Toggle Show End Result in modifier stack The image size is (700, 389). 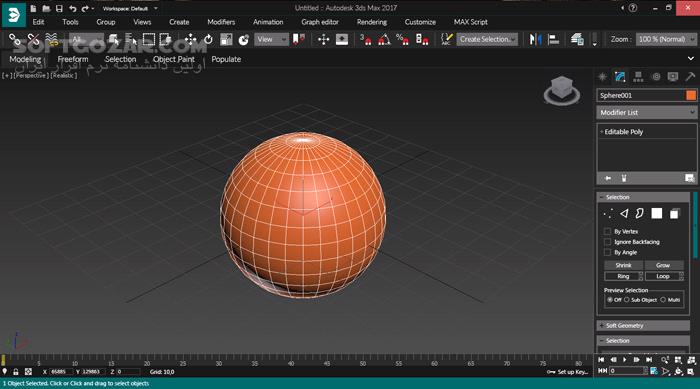624,178
